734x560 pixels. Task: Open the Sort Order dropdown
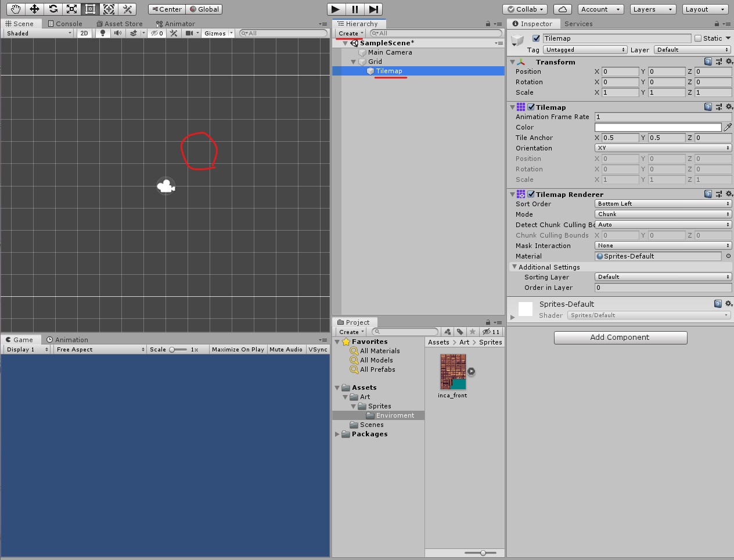[663, 203]
